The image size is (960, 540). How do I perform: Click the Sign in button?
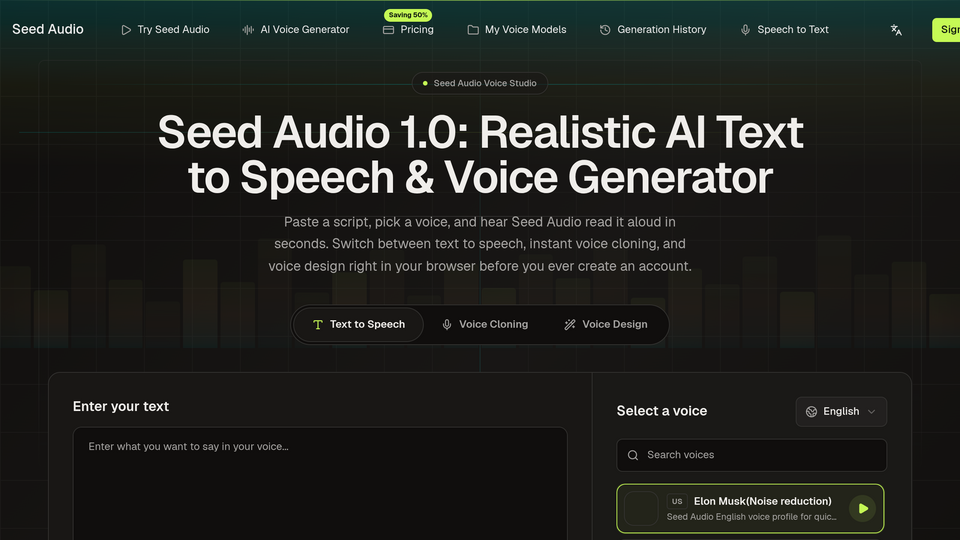coord(946,30)
